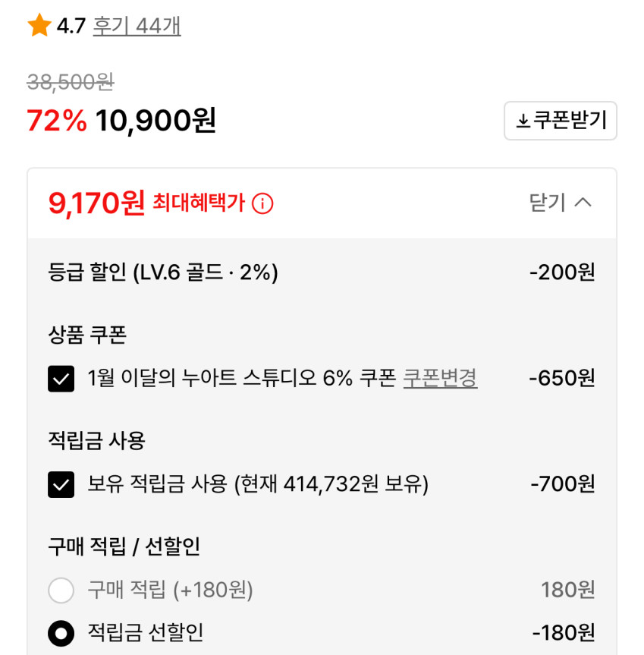Choose the 적립금 선할인 radio option
644x655 pixels.
pyautogui.click(x=61, y=633)
